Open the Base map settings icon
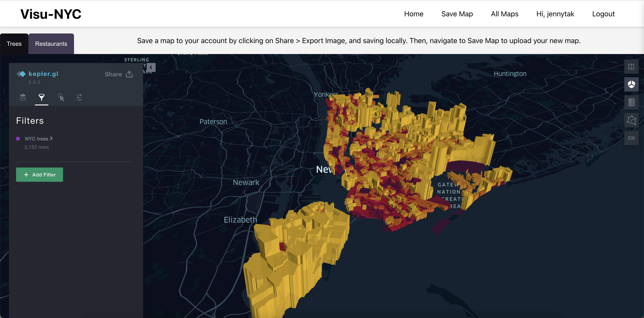Image resolution: width=644 pixels, height=318 pixels. tap(79, 97)
